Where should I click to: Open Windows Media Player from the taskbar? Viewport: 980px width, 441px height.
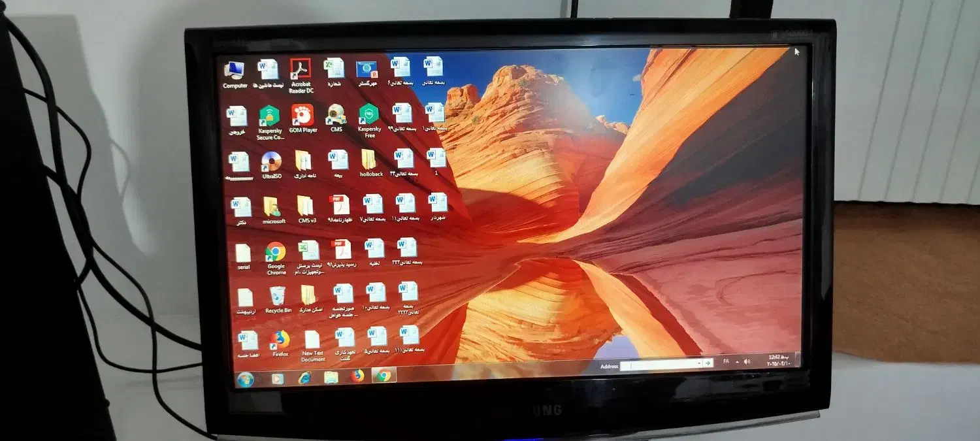(277, 378)
